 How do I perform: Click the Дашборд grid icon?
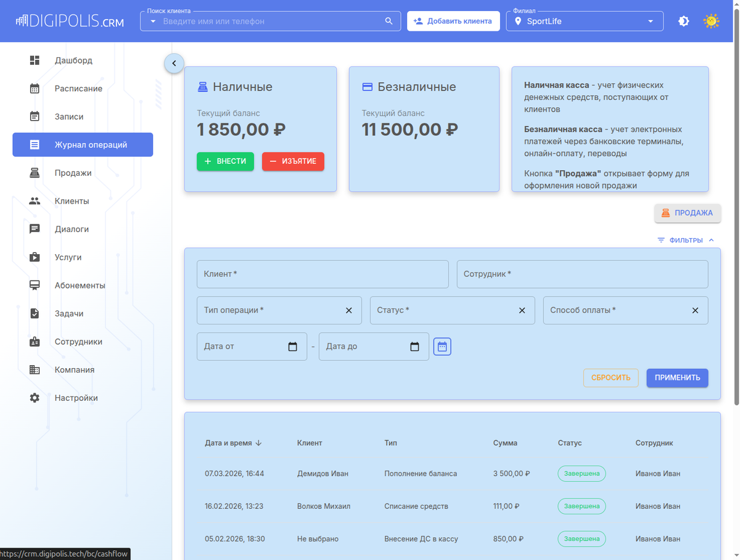35,60
